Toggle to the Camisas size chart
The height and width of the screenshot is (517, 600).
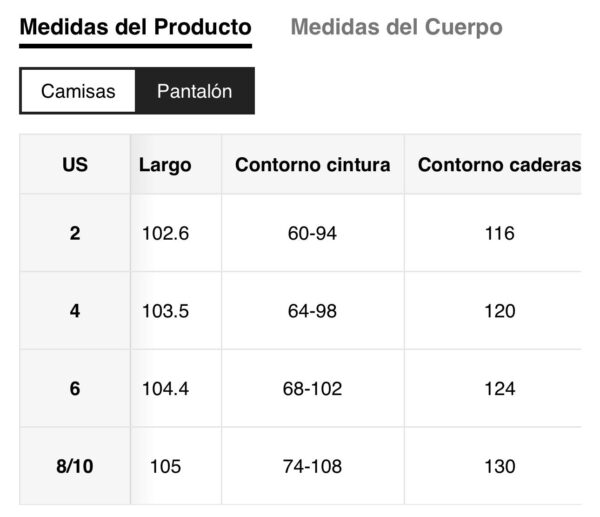point(78,91)
